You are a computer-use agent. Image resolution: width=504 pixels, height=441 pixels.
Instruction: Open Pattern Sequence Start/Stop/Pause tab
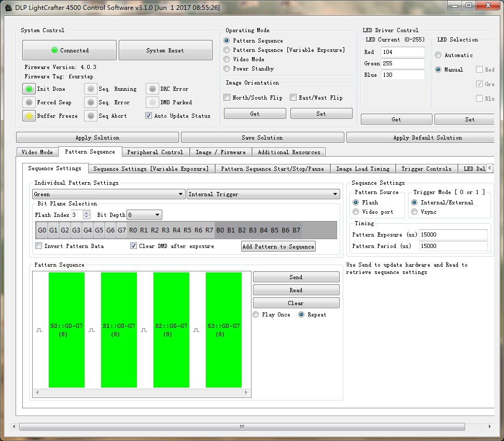273,169
